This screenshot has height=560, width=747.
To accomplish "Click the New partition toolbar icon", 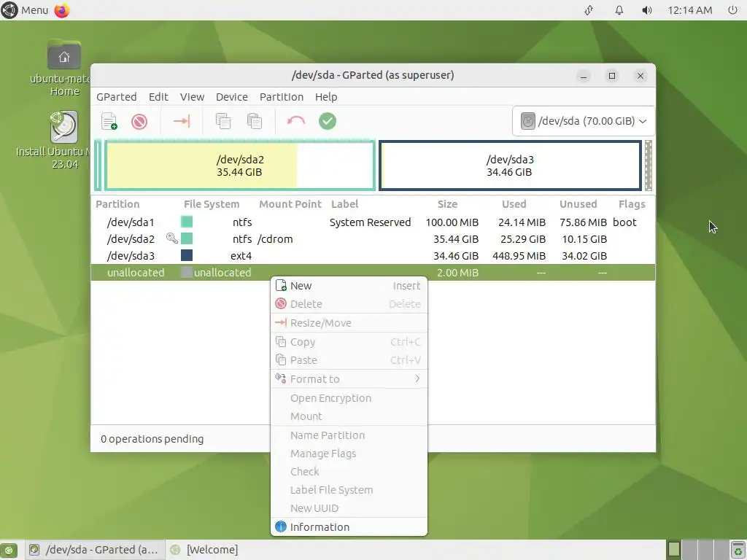I will (109, 121).
